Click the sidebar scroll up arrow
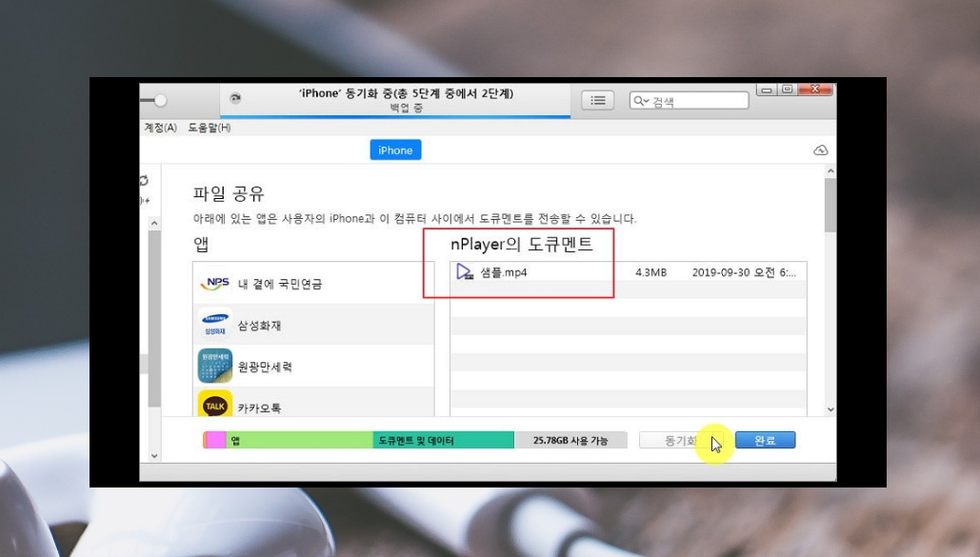 tap(154, 223)
